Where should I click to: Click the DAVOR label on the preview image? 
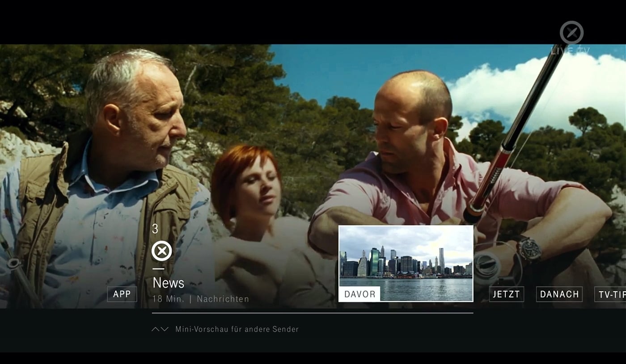(360, 294)
